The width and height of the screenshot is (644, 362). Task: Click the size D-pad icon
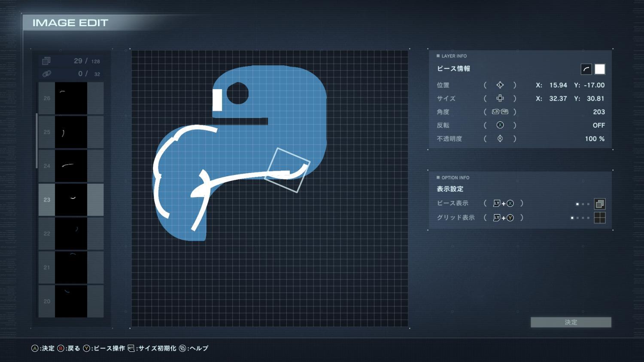pos(500,98)
